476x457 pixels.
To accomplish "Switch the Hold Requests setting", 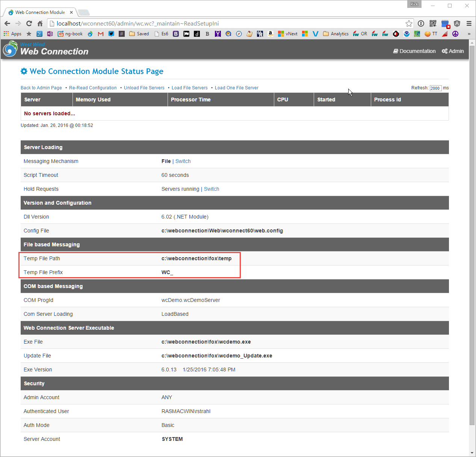I will [212, 189].
